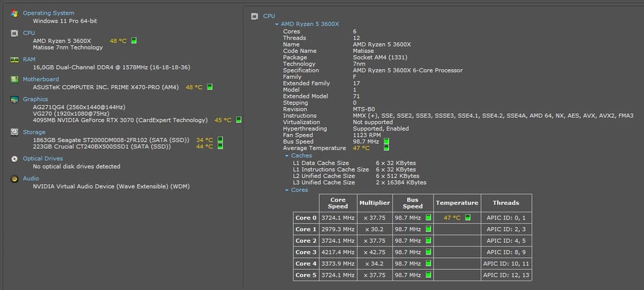Screen dimensions: 644x290
Task: Click the Audio speaker icon
Action: pos(14,179)
